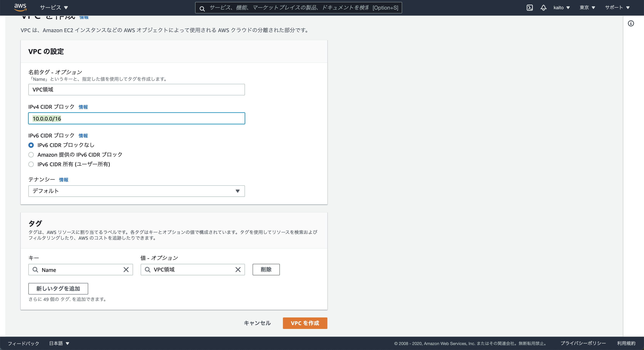Open the サービス menu
The image size is (644, 350).
(x=54, y=7)
